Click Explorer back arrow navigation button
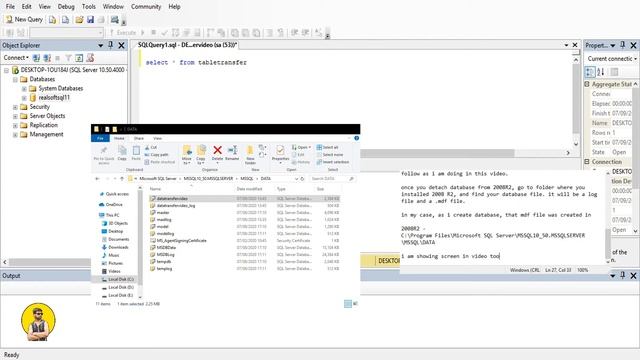 point(97,179)
